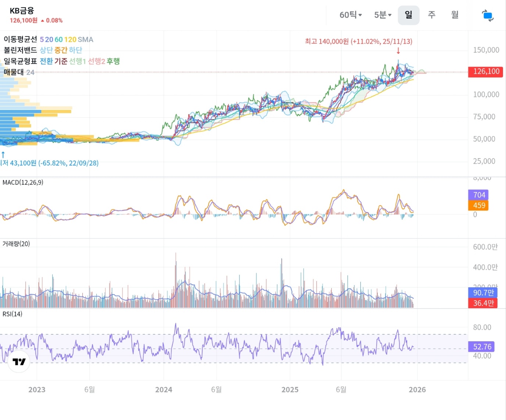The width and height of the screenshot is (506, 420).
Task: Open the 60틱 tick interval dropdown
Action: coord(350,15)
